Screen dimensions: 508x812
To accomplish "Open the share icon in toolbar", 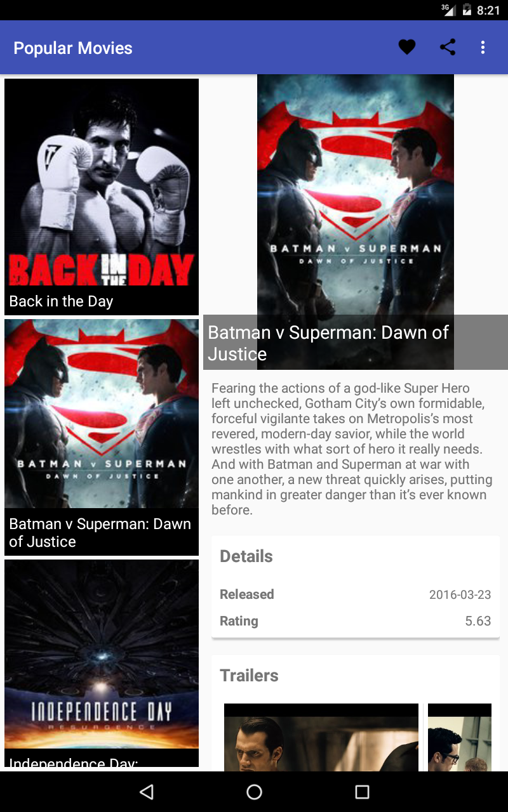I will click(448, 47).
